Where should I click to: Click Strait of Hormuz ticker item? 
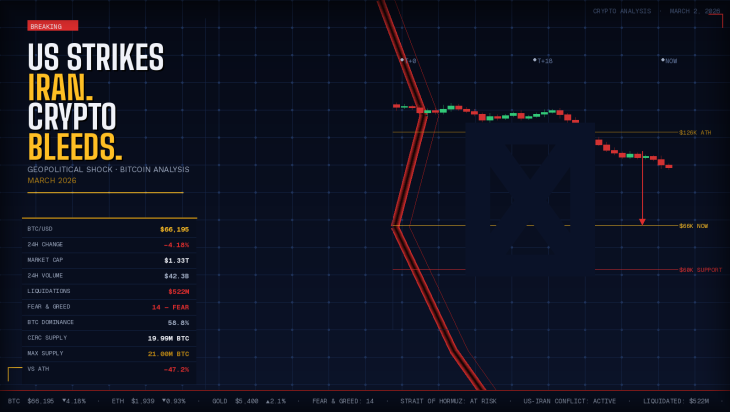448,400
